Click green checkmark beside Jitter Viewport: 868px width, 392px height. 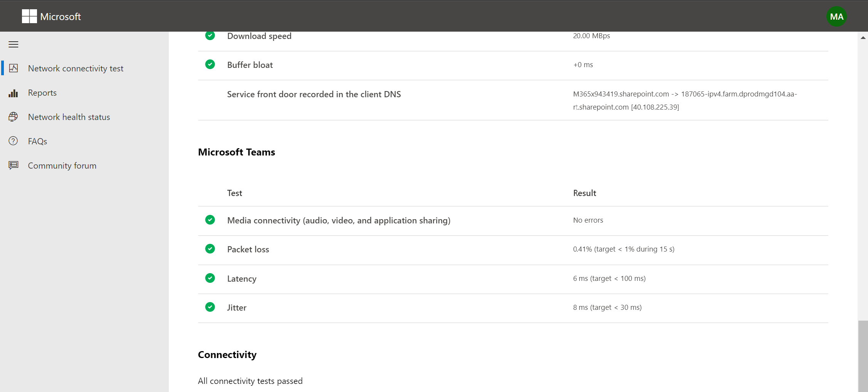click(210, 307)
